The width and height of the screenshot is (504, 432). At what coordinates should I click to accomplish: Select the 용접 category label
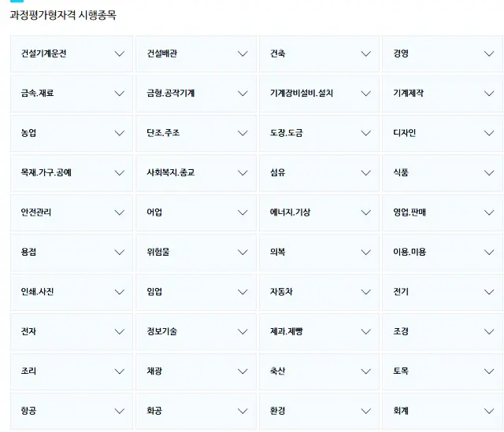point(29,252)
